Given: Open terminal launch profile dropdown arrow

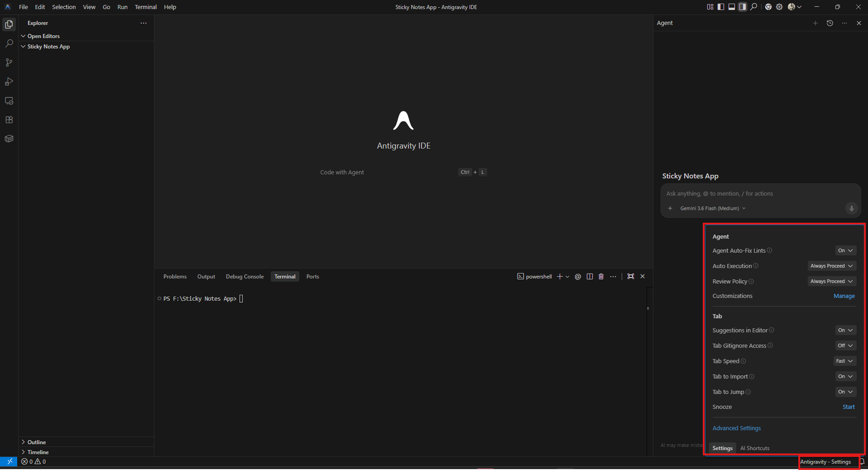Looking at the screenshot, I should 567,277.
